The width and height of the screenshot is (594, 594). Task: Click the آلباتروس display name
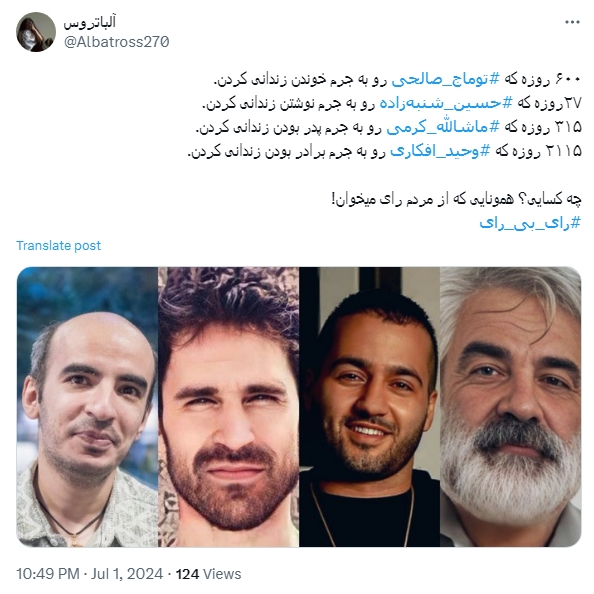coord(90,22)
